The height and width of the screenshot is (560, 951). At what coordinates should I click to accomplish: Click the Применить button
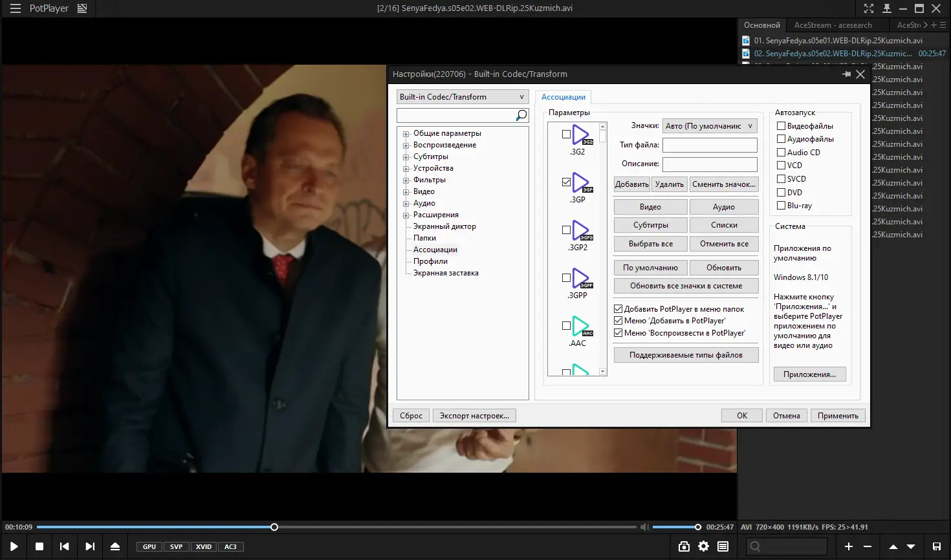(838, 416)
